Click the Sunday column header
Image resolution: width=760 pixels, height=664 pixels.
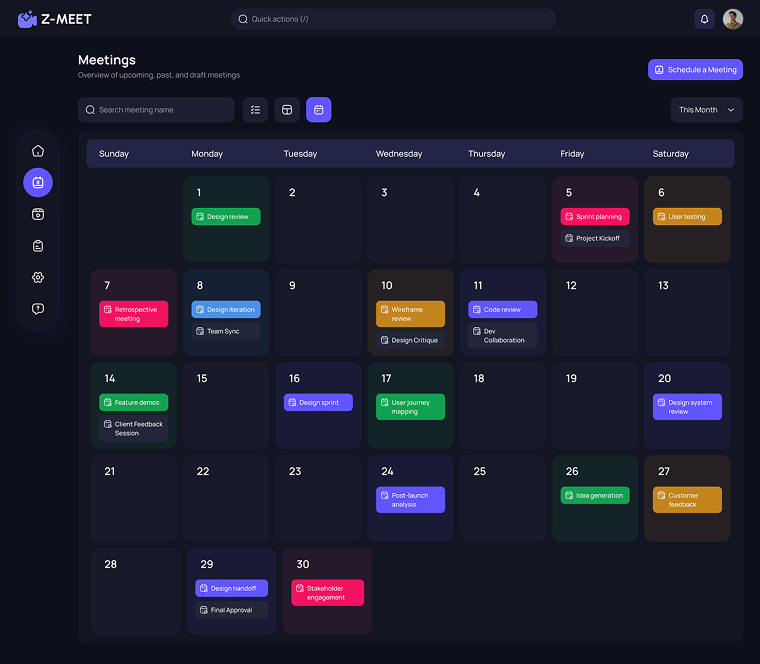click(x=114, y=154)
